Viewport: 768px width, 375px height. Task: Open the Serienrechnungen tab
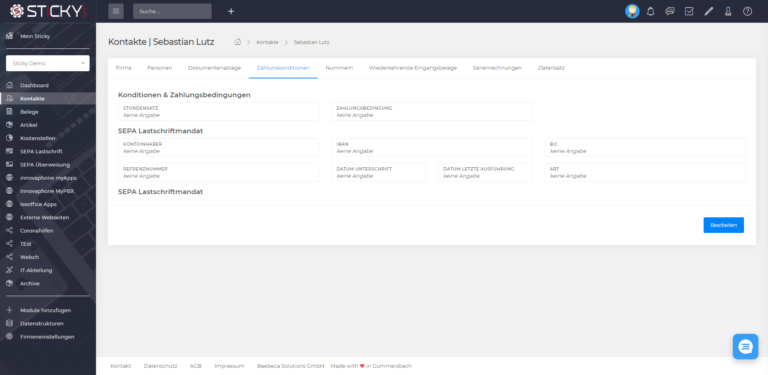[497, 68]
